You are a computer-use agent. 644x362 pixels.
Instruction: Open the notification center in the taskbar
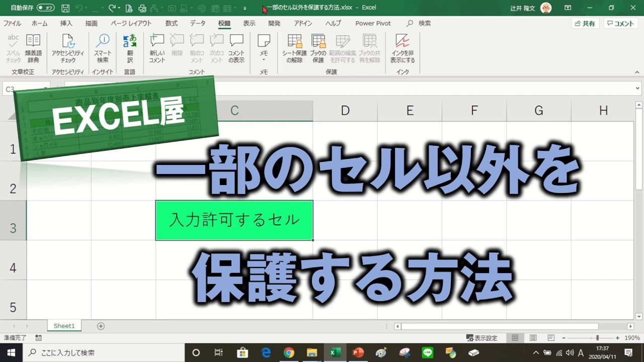(x=628, y=352)
